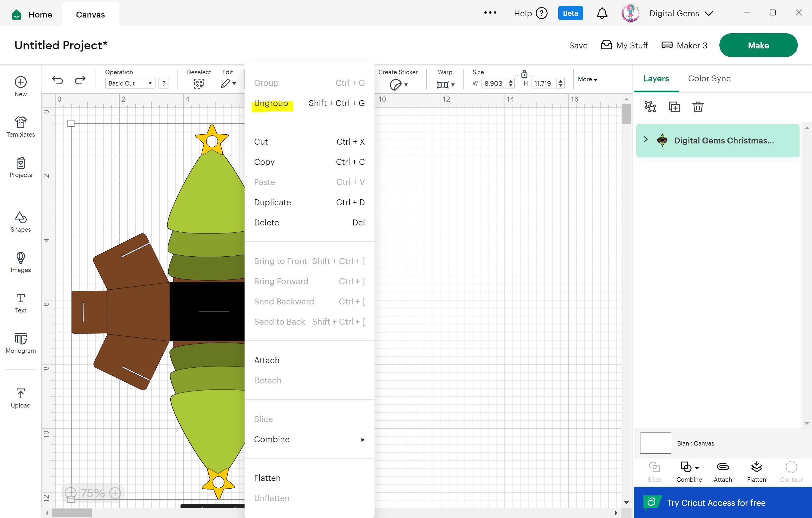Click the Flatten icon at panel bottom
812x518 pixels.
coord(756,471)
